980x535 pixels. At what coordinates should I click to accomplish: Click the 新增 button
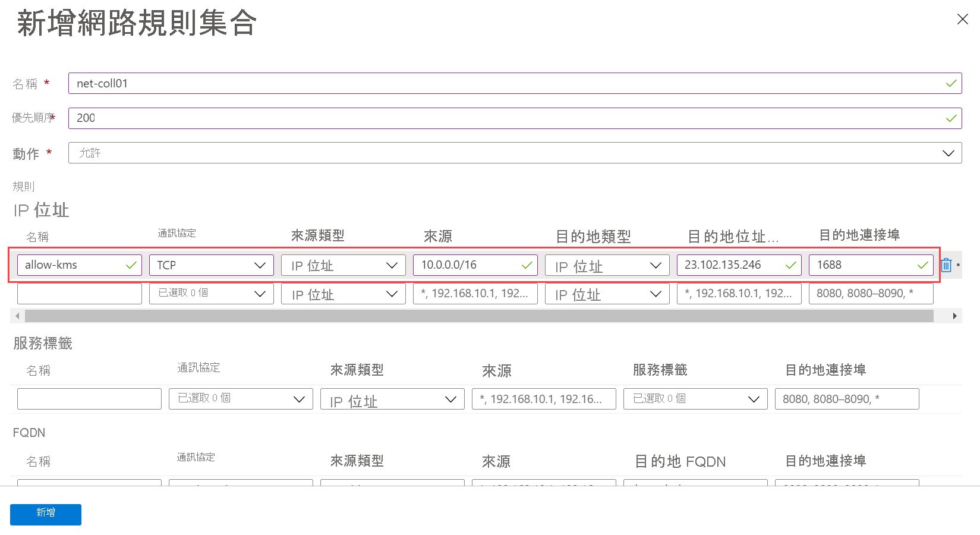pos(46,514)
